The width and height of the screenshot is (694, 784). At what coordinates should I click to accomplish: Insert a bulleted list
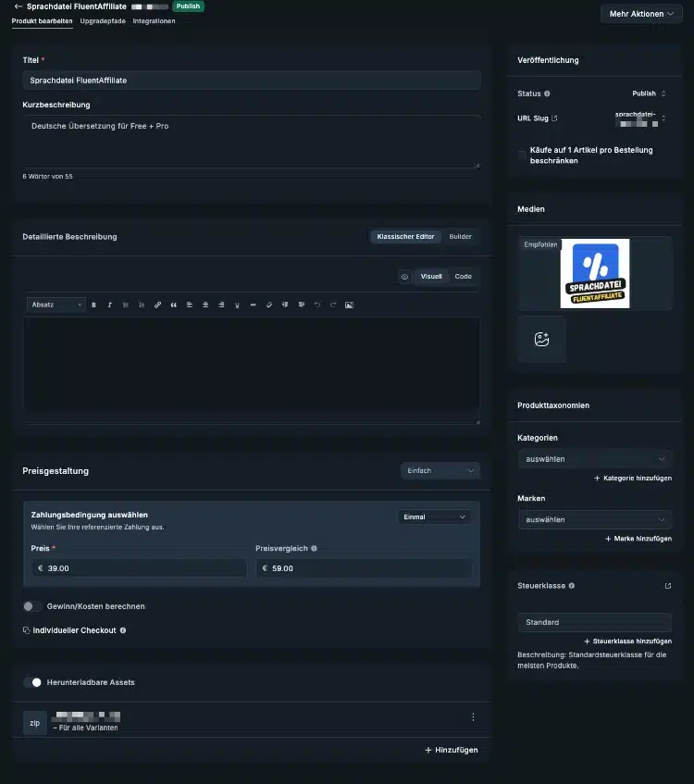click(126, 305)
